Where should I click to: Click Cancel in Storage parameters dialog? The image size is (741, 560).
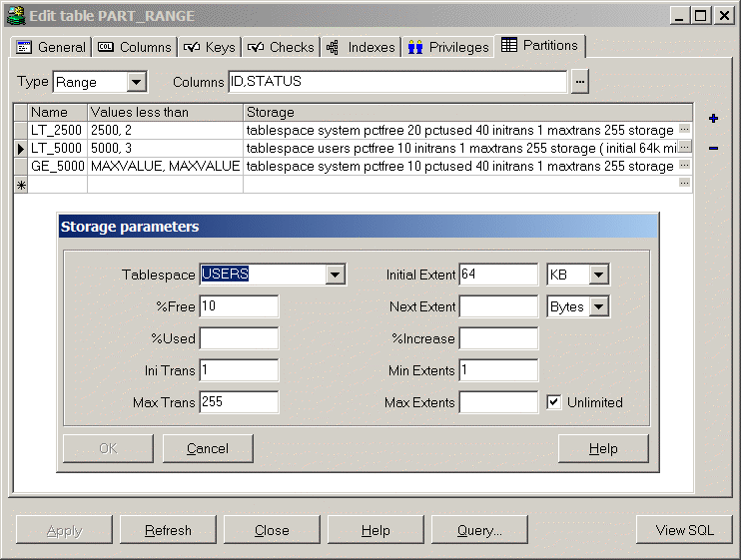(x=208, y=448)
